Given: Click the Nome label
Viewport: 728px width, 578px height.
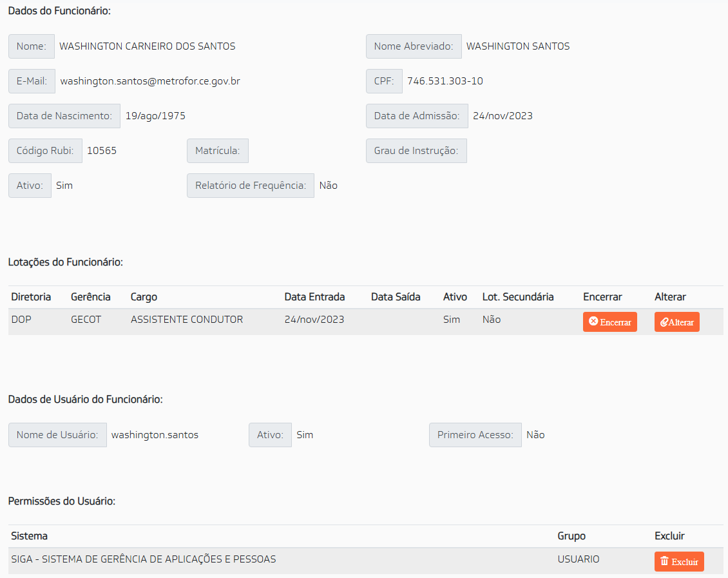Looking at the screenshot, I should pyautogui.click(x=32, y=46).
